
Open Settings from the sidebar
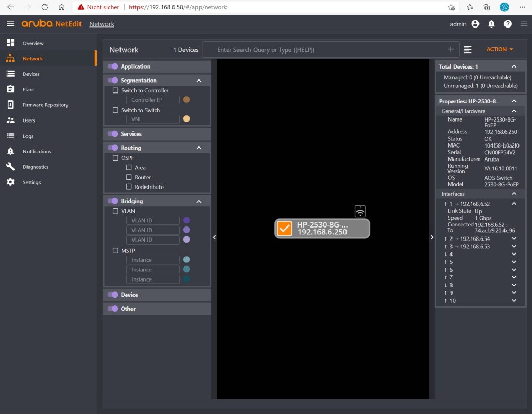31,182
